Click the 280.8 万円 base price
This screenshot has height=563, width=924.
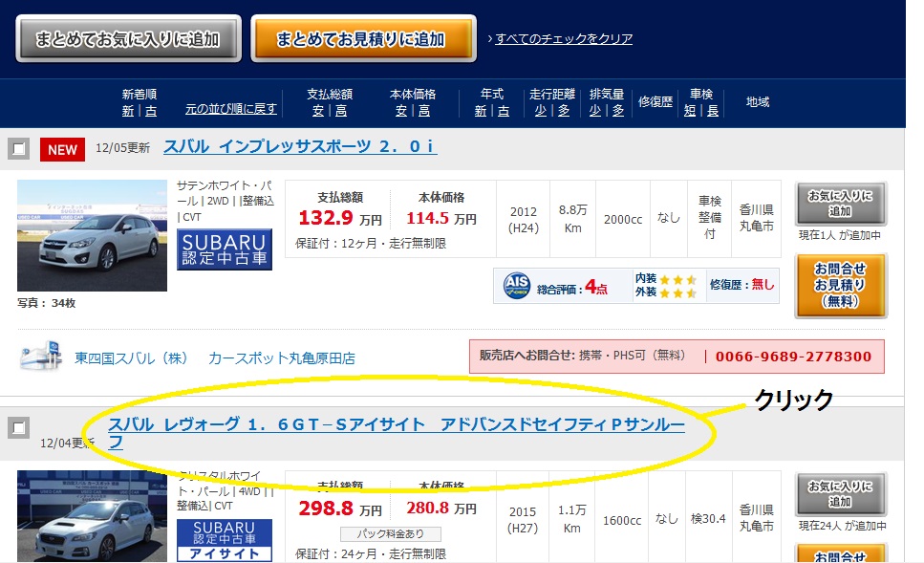click(x=441, y=509)
